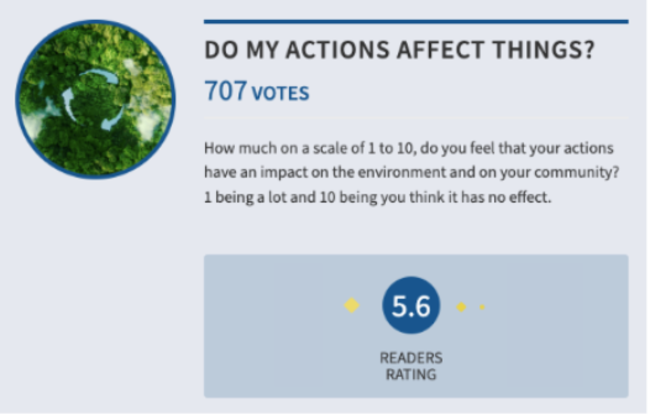Image resolution: width=650 pixels, height=415 pixels.
Task: Select the 5.6 readers rating circle
Action: [x=410, y=307]
